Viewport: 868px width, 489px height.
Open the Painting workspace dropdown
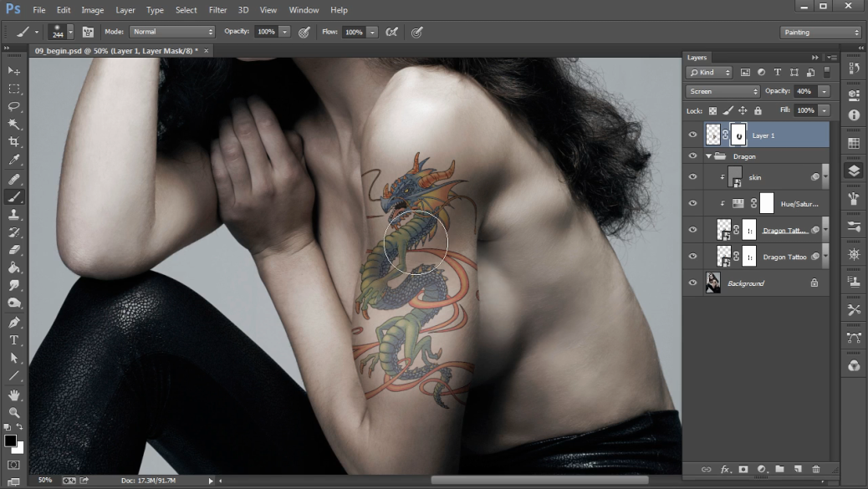point(820,32)
